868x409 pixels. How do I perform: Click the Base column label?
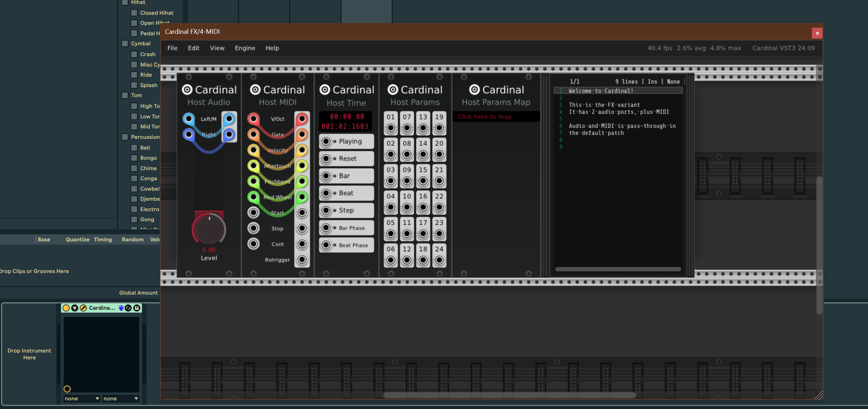tap(44, 240)
